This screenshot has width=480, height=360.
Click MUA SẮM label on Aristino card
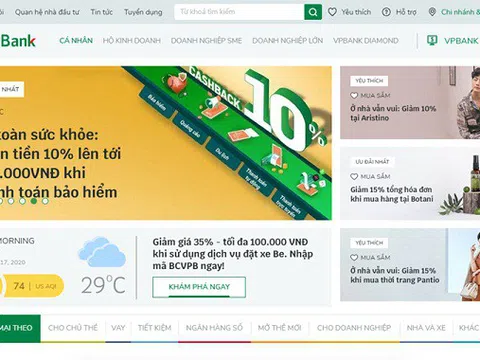pos(375,96)
